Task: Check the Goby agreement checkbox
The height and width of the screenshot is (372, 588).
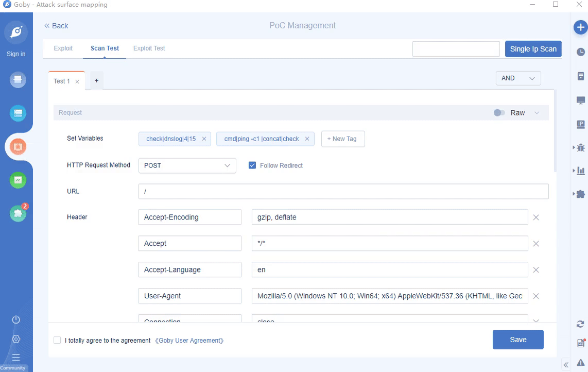Action: click(x=57, y=340)
